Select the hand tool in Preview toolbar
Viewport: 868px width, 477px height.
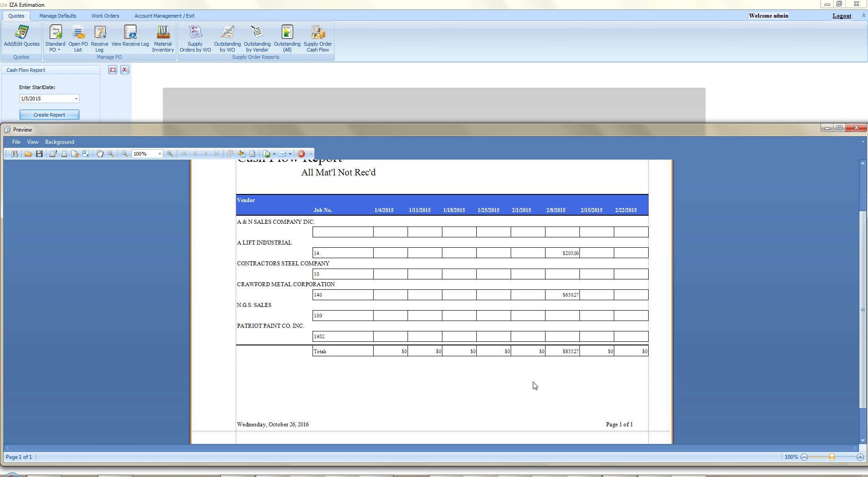100,154
